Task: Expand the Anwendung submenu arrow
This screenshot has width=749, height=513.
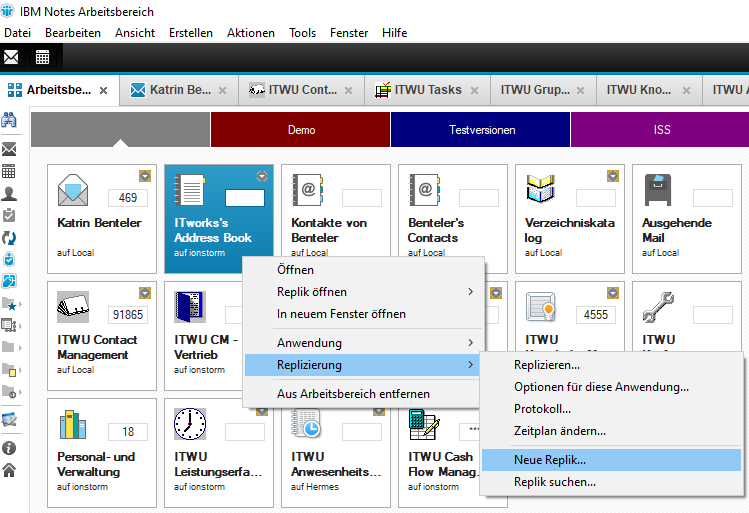Action: coord(471,342)
